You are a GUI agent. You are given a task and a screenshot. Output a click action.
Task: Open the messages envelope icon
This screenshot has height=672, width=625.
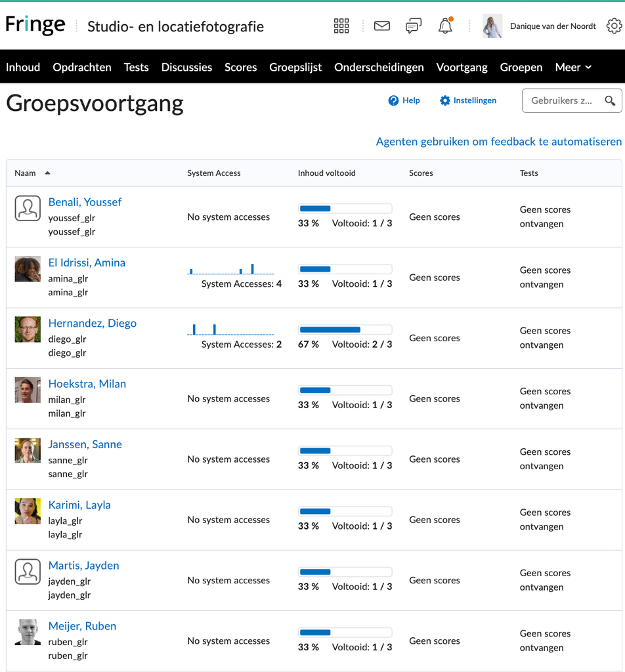(381, 26)
